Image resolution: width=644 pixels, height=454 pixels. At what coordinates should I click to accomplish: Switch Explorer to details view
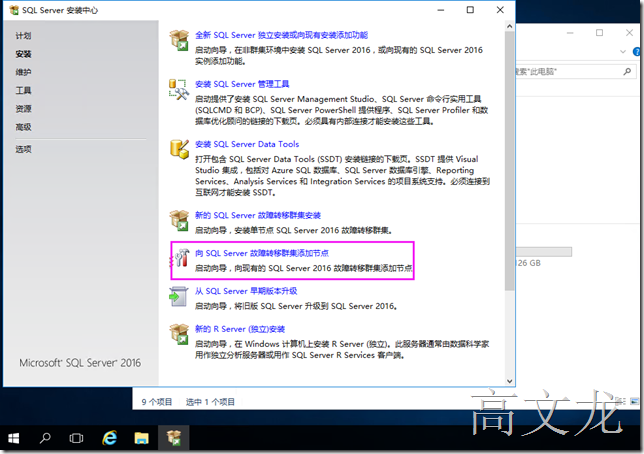click(x=620, y=401)
